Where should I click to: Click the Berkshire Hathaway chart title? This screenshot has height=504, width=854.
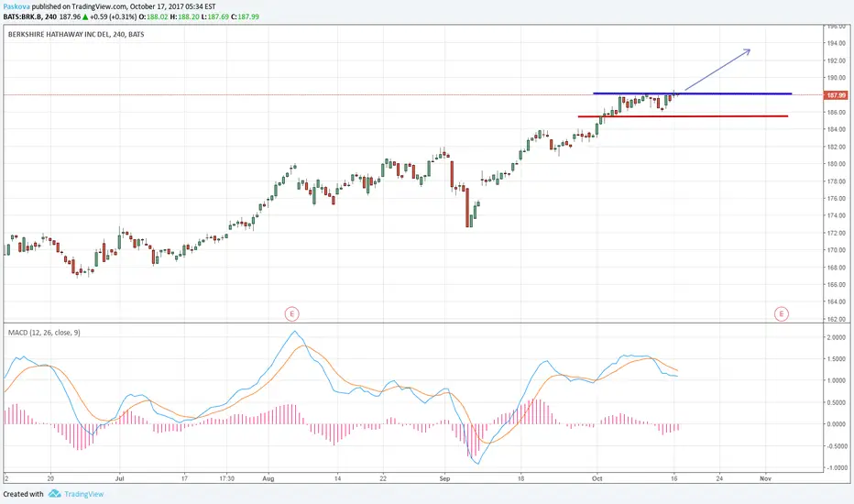tap(76, 34)
